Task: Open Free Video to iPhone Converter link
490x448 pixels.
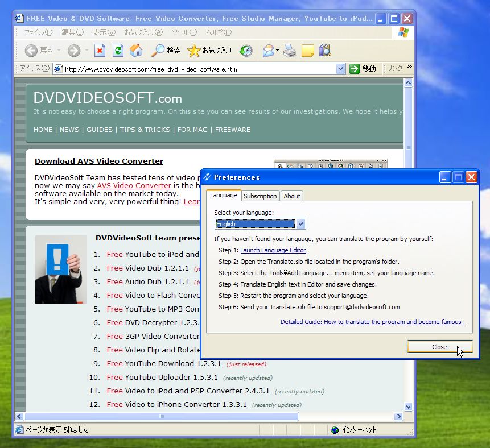Action: 176,405
